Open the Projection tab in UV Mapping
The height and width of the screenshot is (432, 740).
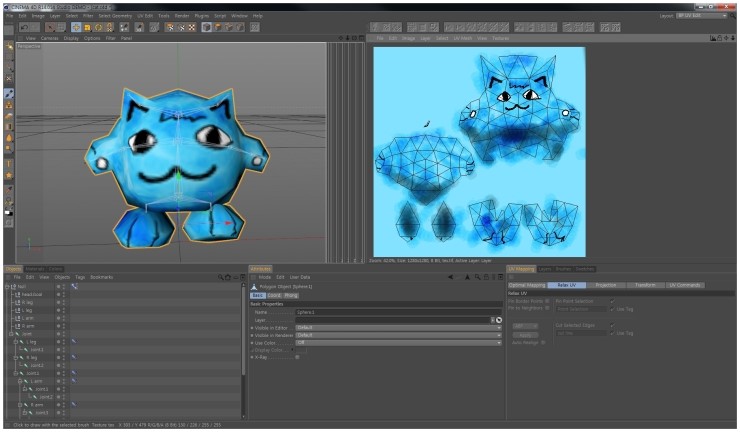(606, 285)
